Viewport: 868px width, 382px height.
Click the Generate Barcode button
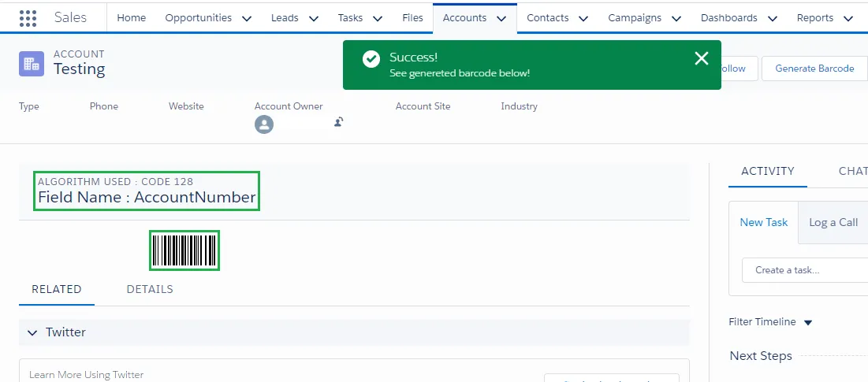[x=814, y=69]
